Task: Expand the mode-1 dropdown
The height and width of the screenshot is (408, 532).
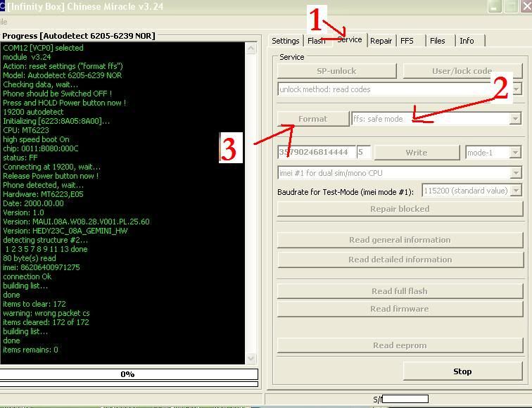Action: pos(515,153)
